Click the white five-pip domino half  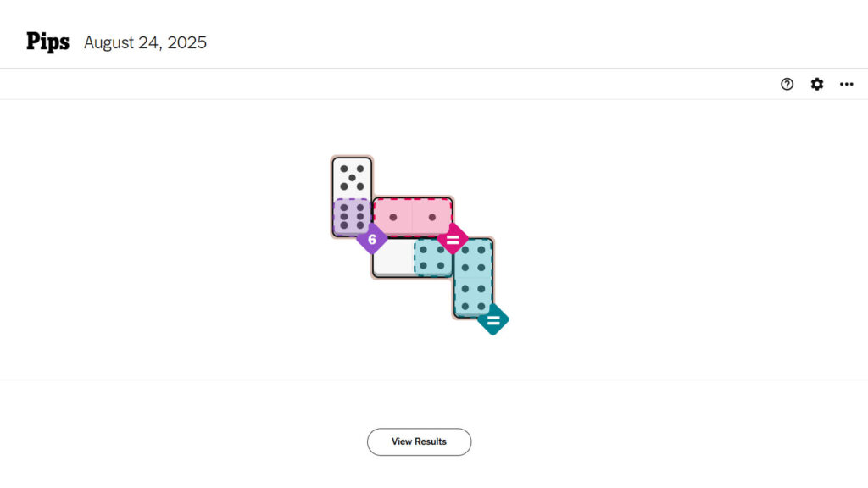click(x=352, y=177)
